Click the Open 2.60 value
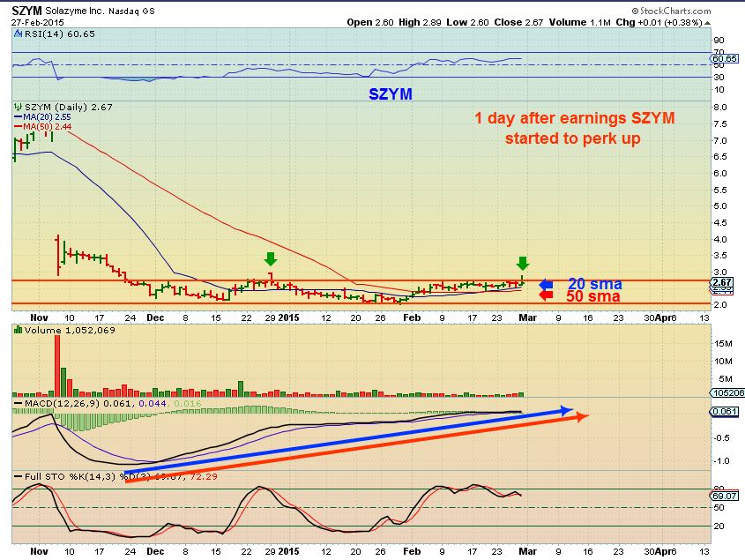 370,22
